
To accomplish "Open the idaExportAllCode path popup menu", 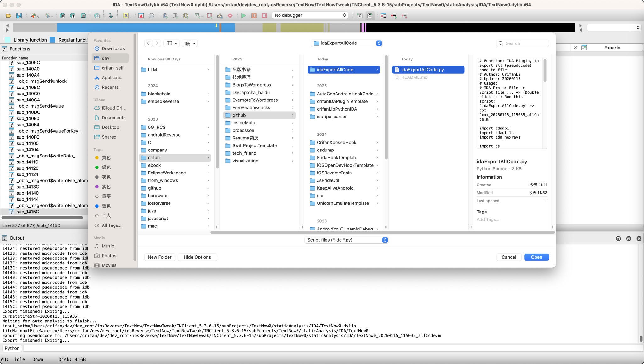I will point(347,43).
